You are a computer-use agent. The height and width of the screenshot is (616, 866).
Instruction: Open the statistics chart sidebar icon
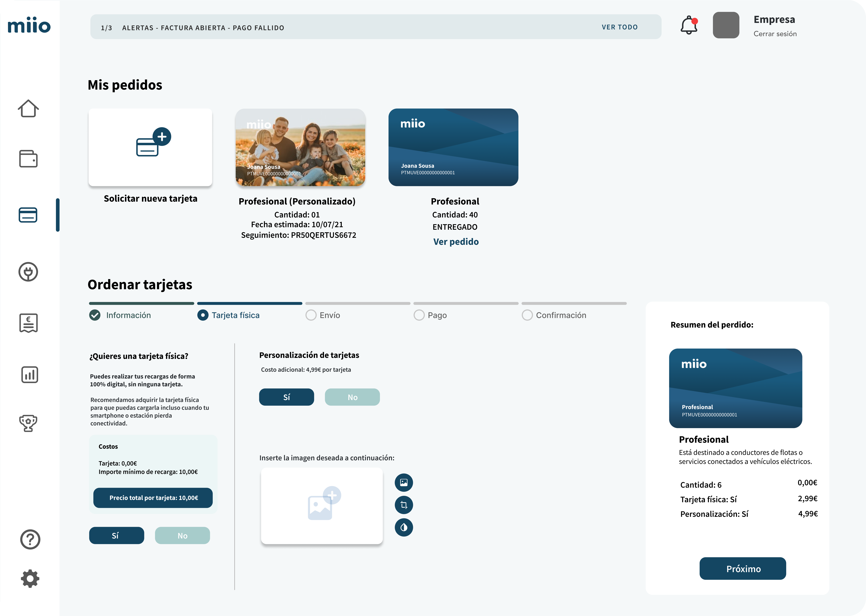[x=30, y=375]
